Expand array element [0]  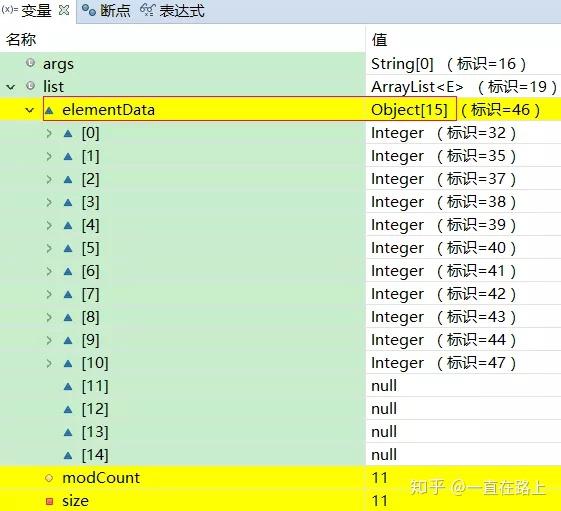tap(49, 133)
